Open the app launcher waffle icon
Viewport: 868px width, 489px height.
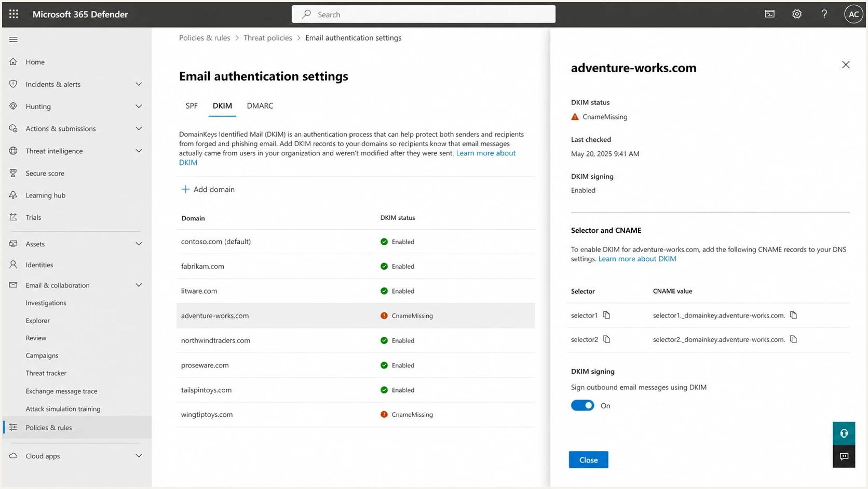[x=13, y=14]
